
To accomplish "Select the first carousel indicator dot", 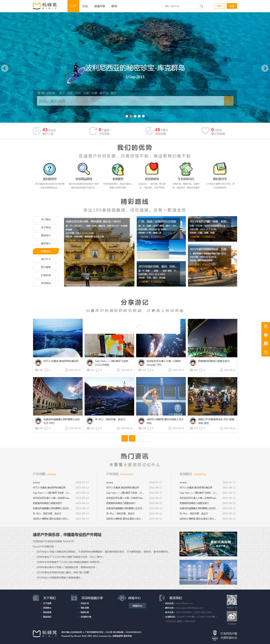I will (x=127, y=116).
